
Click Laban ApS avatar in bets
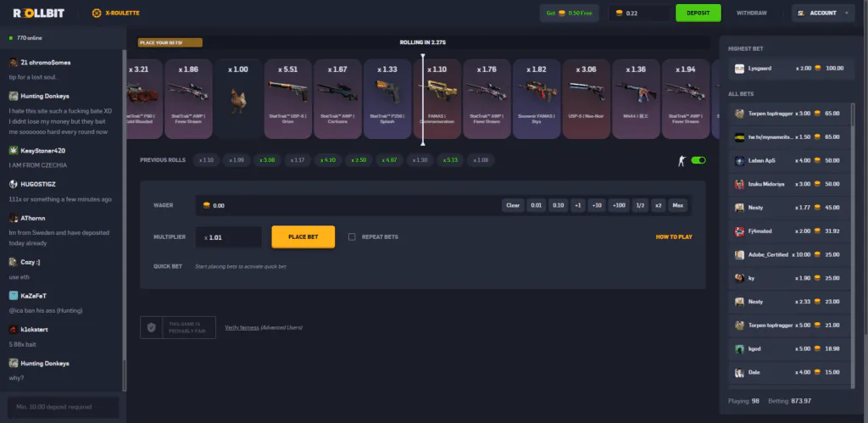[x=739, y=160]
